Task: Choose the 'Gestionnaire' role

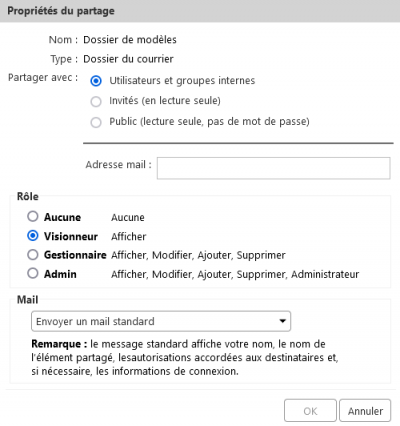Action: coord(33,255)
